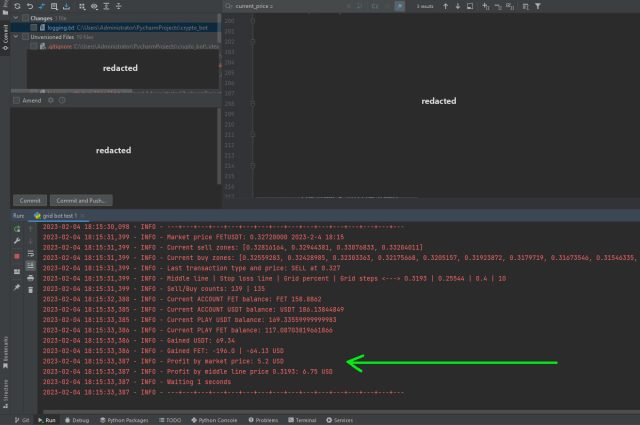
Task: Click the Rollback arrow icon
Action: click(30, 6)
